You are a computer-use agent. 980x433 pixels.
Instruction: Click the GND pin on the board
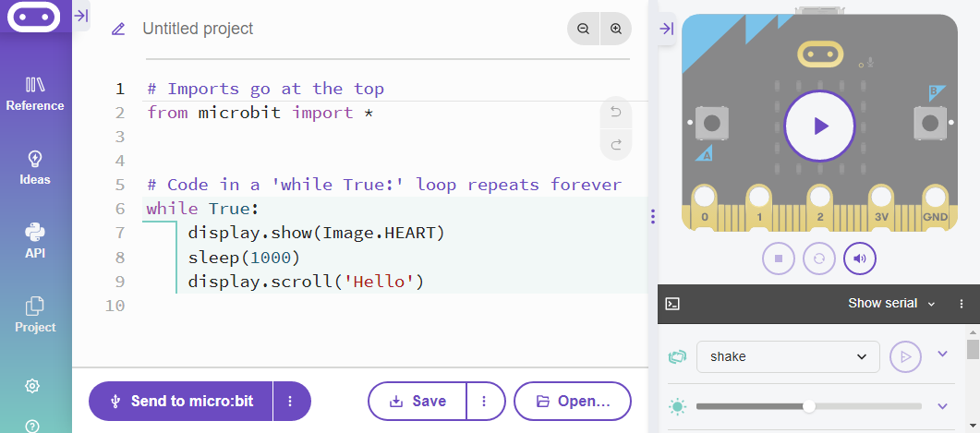[x=935, y=208]
